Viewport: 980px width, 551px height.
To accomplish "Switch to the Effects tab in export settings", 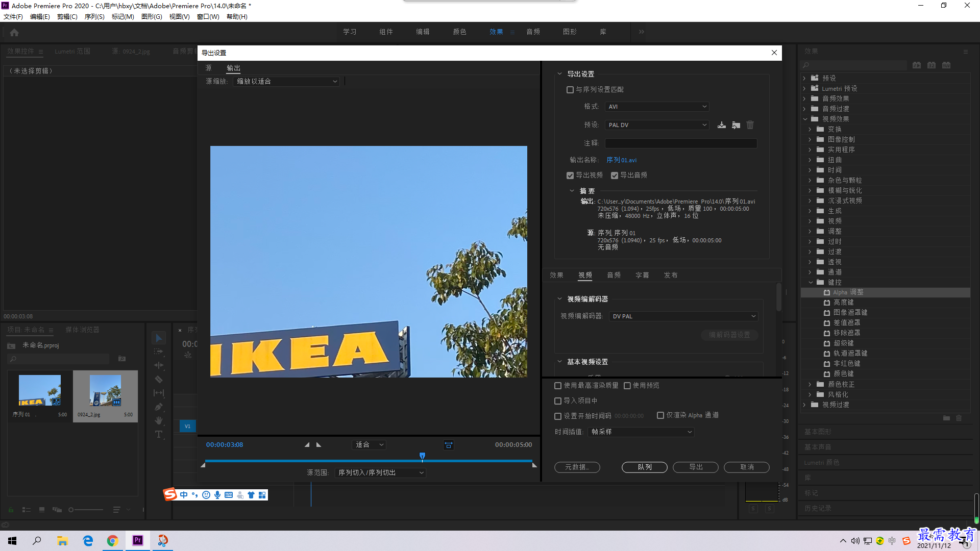I will click(x=556, y=275).
